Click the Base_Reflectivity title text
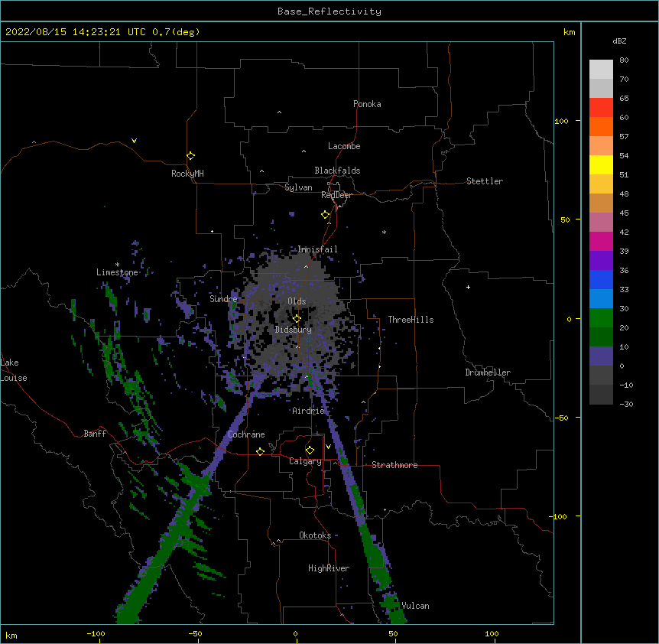 (329, 11)
